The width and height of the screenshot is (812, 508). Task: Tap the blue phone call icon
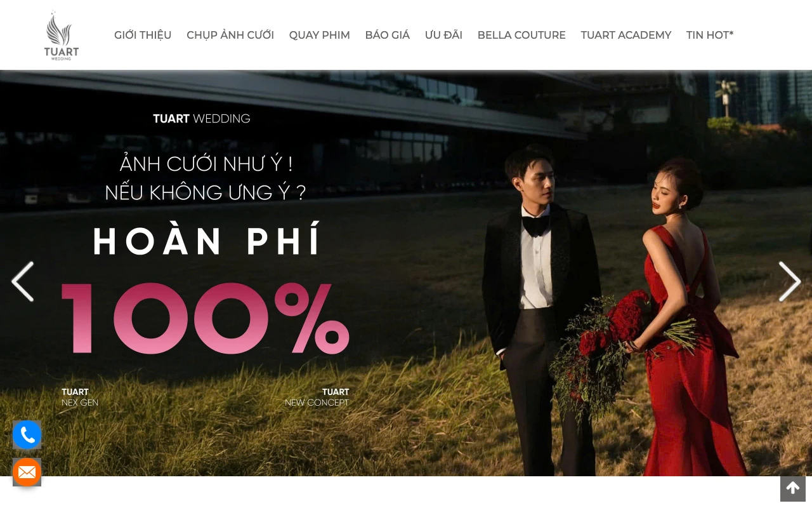pyautogui.click(x=27, y=435)
